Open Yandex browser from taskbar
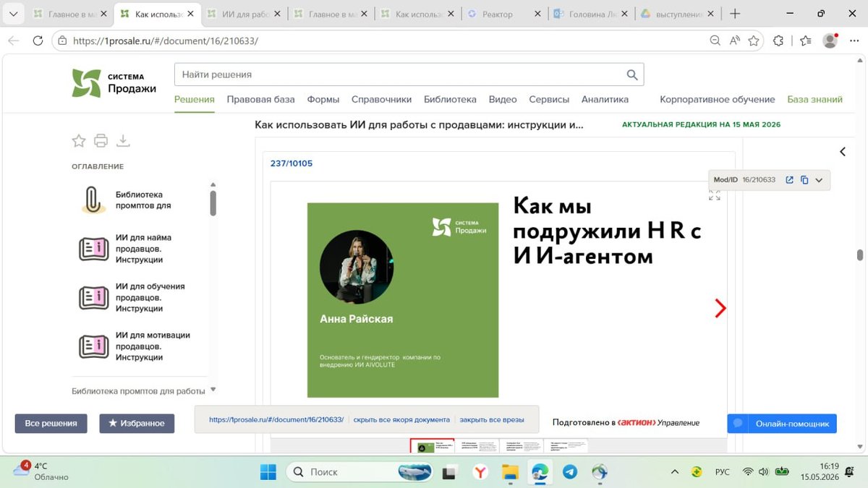Image resolution: width=868 pixels, height=488 pixels. (x=480, y=472)
